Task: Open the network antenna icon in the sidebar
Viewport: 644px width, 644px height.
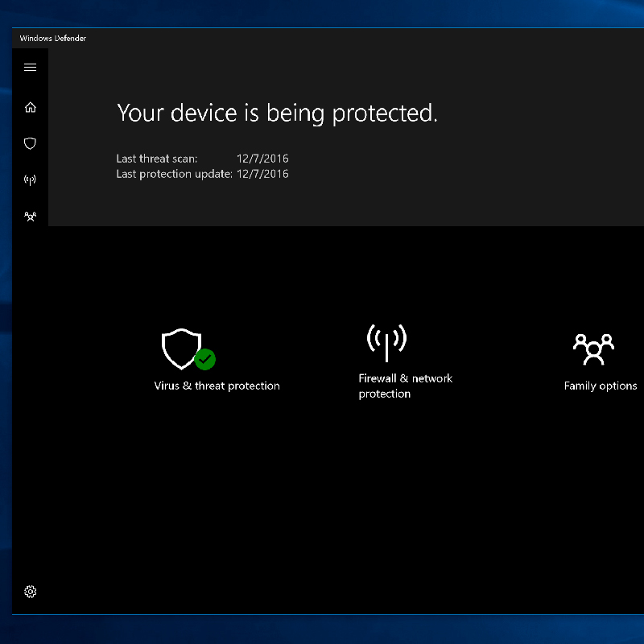Action: (x=31, y=180)
